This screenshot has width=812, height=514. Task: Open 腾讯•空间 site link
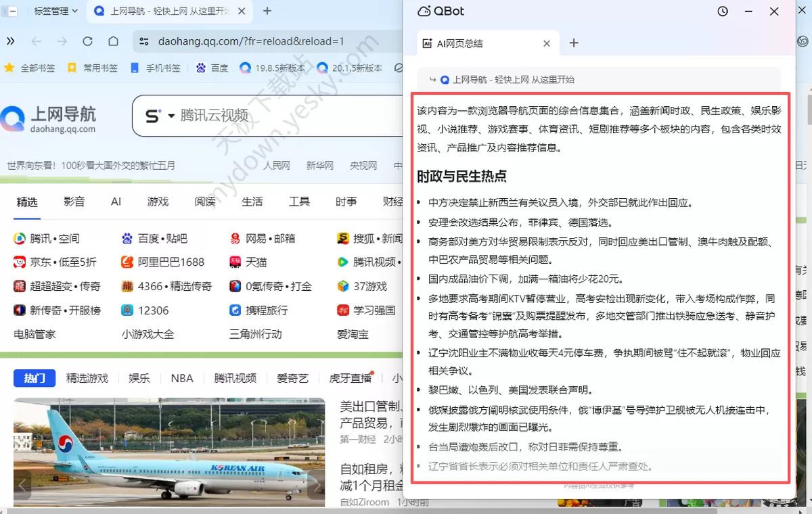coord(47,238)
